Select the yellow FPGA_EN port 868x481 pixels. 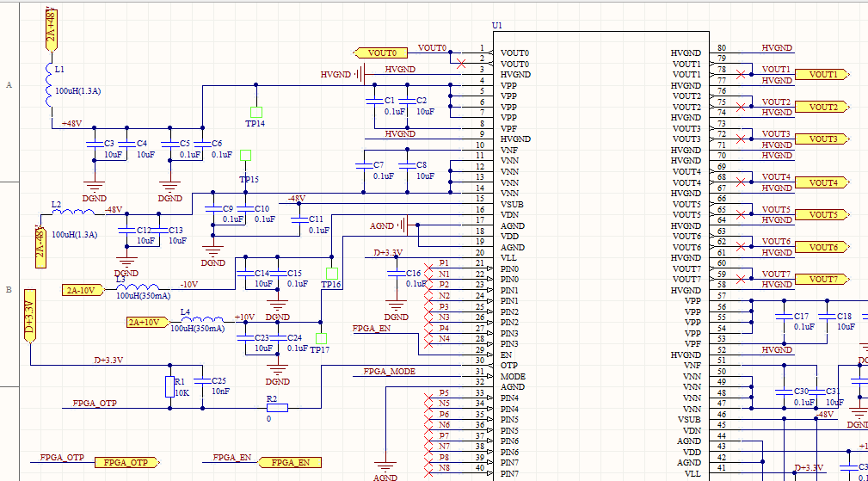click(x=290, y=463)
